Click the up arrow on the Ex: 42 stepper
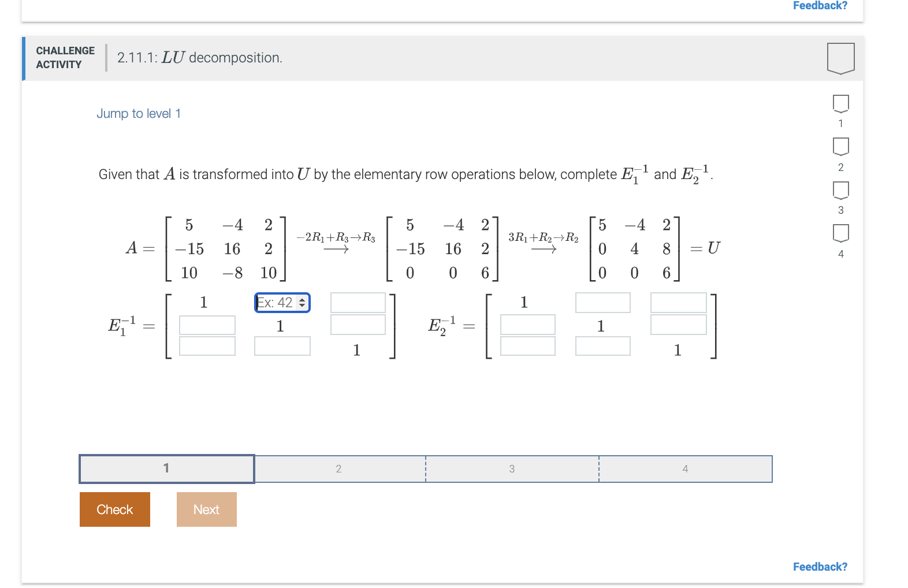Screen dimensions: 908x588 point(303,299)
